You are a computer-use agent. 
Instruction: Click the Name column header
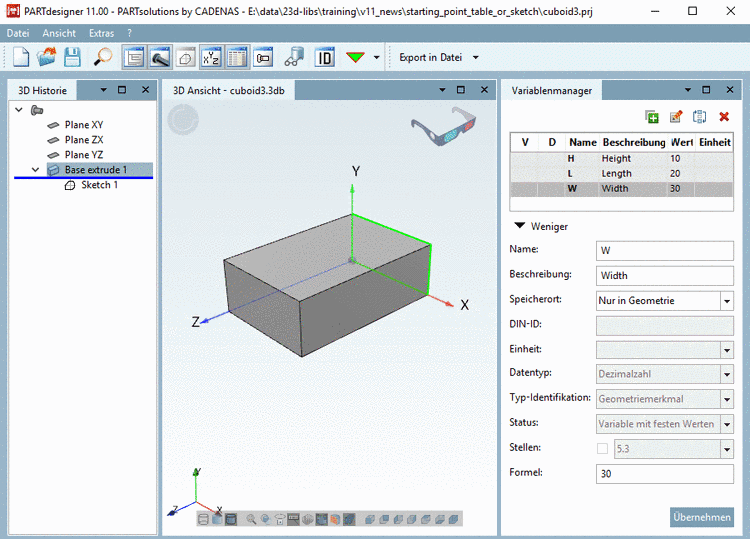coord(583,143)
